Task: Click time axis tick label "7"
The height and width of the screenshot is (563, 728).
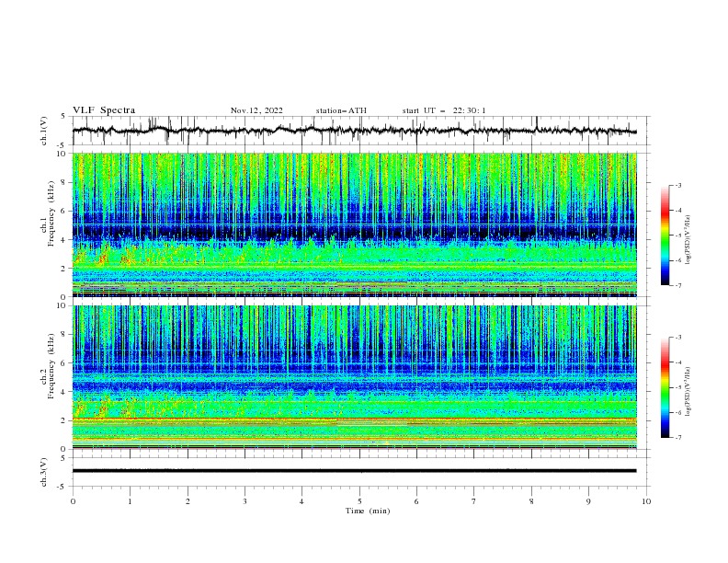Action: 474,501
